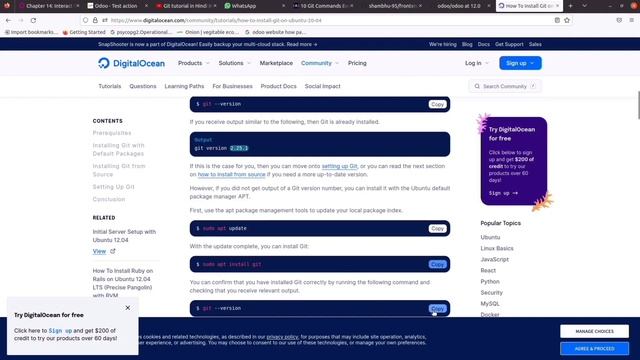This screenshot has height=360, width=640.
Task: Expand the Community menu
Action: pos(320,63)
